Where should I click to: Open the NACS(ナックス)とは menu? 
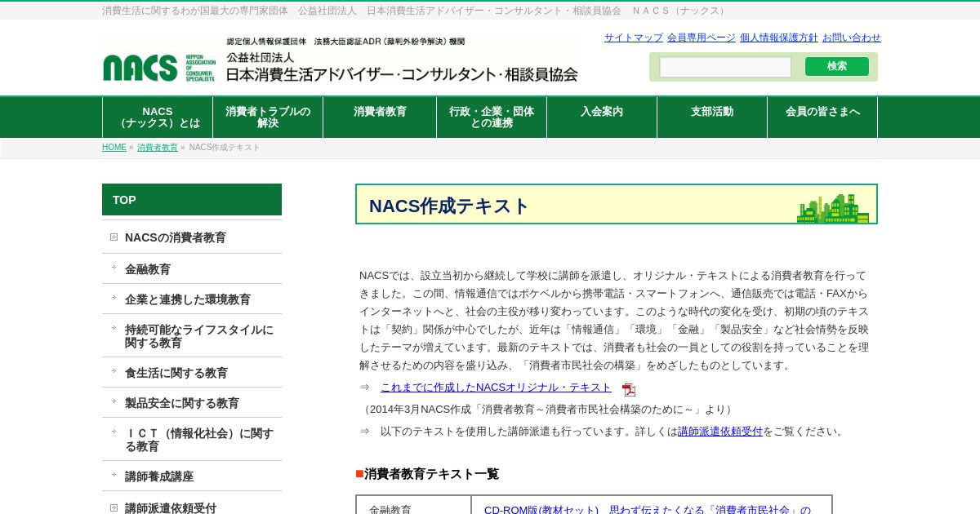pos(158,117)
